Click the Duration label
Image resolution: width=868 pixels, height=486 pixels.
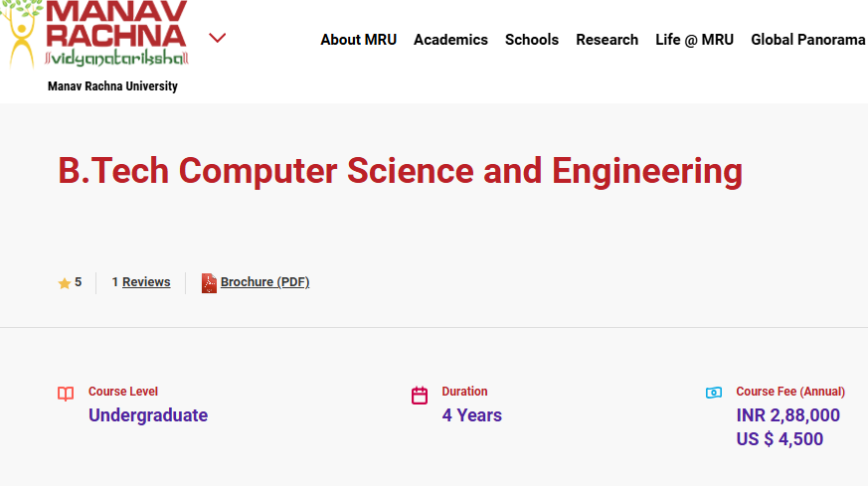(464, 392)
